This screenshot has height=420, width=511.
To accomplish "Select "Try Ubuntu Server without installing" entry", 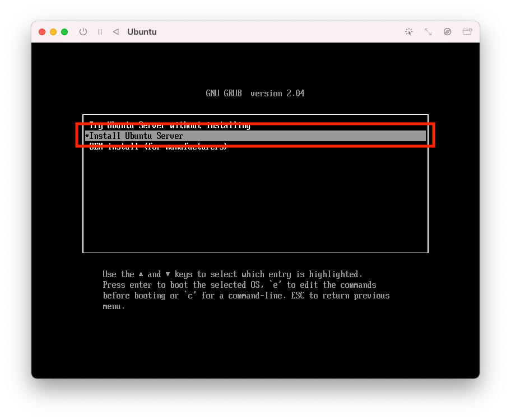I will tap(255, 125).
